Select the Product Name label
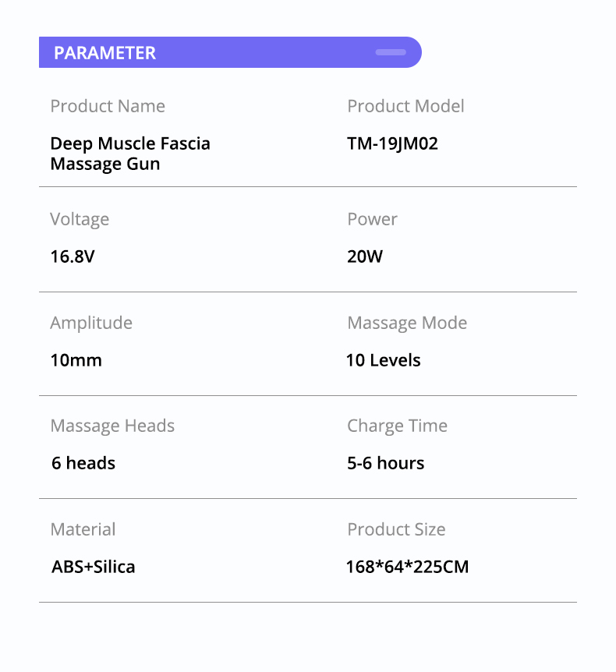This screenshot has height=672, width=616. [x=108, y=106]
